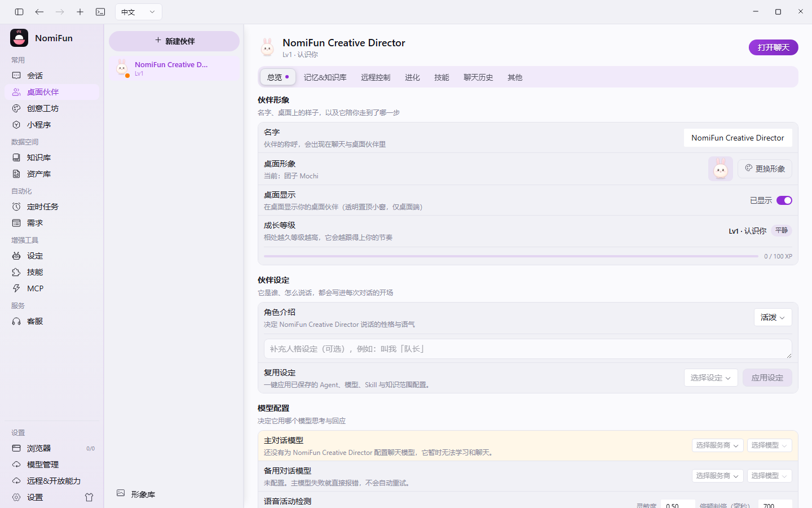
Task: Open 主对话模型 选择模型 dropdown
Action: (769, 445)
